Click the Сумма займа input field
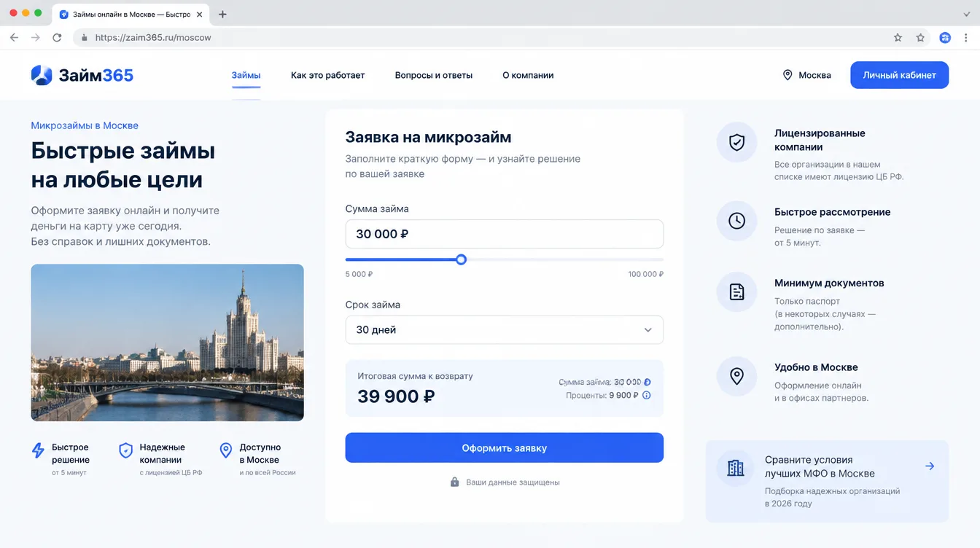This screenshot has width=980, height=548. (x=505, y=234)
